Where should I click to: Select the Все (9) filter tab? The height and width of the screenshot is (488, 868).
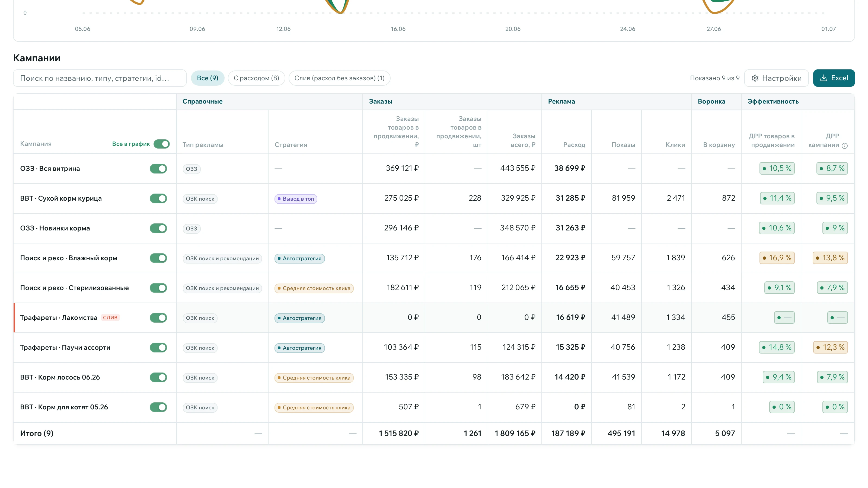208,78
